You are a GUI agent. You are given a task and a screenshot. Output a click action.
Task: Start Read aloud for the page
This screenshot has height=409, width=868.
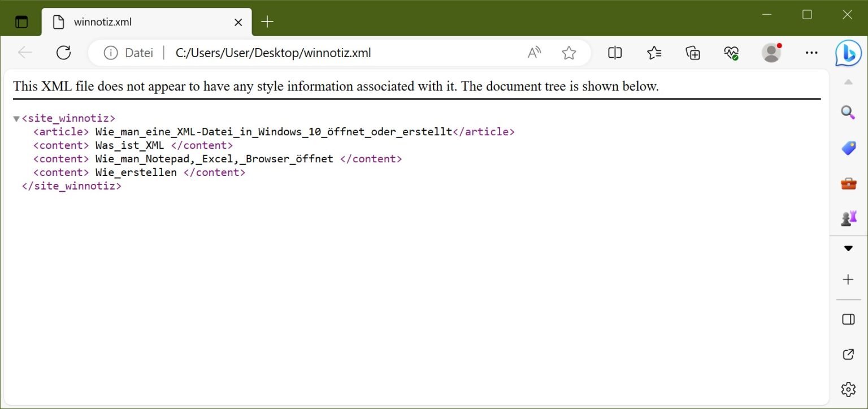pos(533,53)
